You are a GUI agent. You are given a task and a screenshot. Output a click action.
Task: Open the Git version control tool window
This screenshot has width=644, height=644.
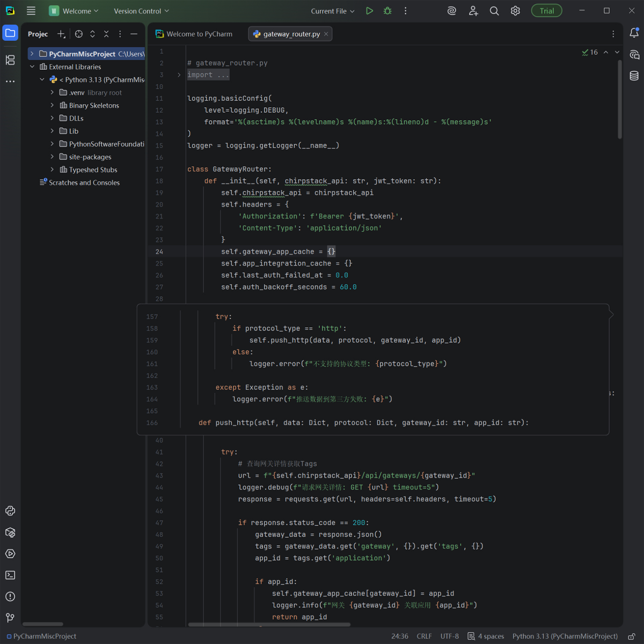(x=10, y=618)
